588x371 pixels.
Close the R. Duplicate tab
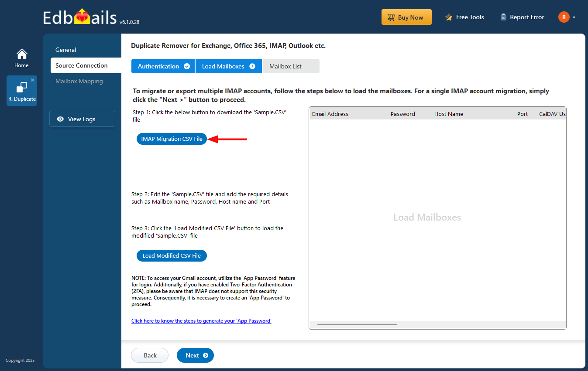pos(32,80)
